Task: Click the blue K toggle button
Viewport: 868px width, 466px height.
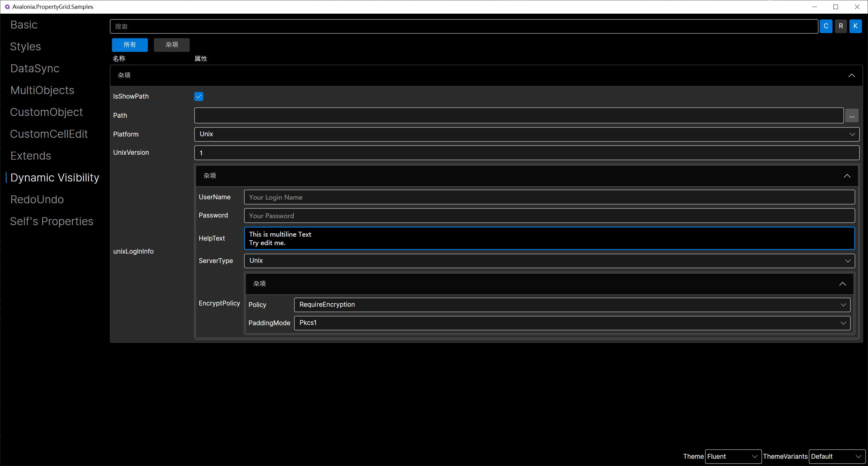Action: click(x=855, y=26)
